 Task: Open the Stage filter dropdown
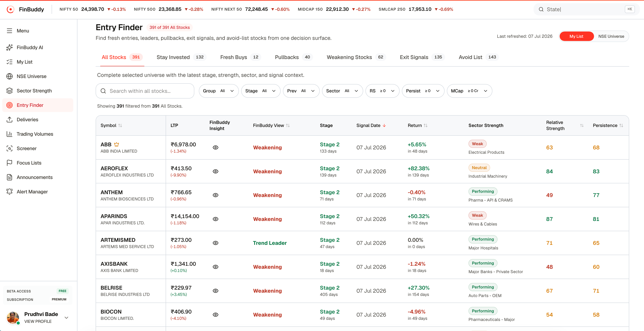pos(261,91)
